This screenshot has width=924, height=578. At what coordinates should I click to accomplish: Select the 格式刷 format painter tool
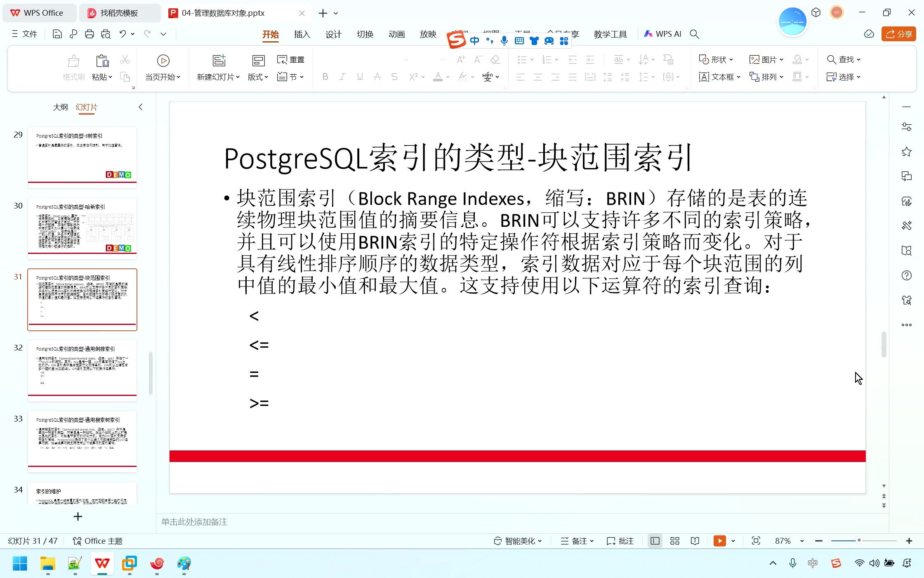coord(73,67)
